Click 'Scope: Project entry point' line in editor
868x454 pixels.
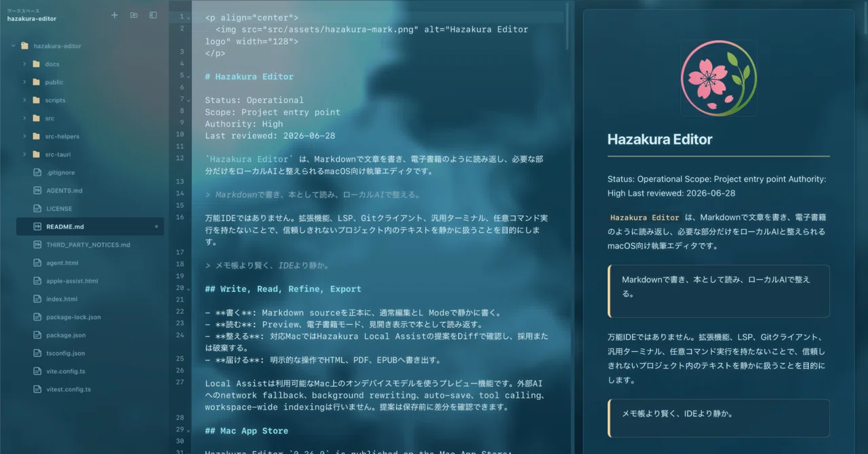[x=273, y=112]
